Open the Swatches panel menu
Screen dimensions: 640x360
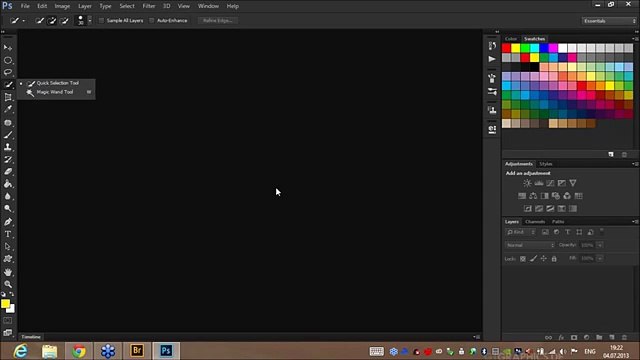click(635, 39)
